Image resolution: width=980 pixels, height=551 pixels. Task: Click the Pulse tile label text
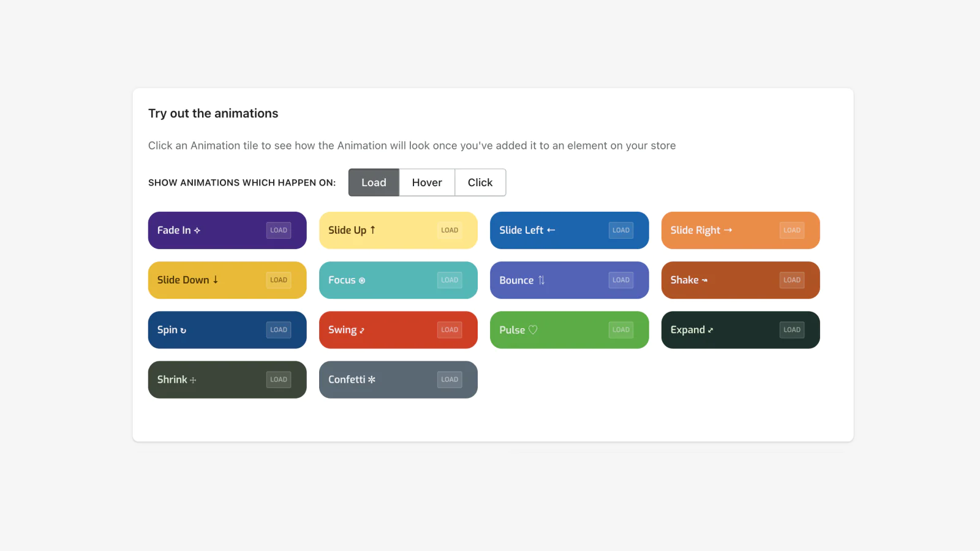512,329
